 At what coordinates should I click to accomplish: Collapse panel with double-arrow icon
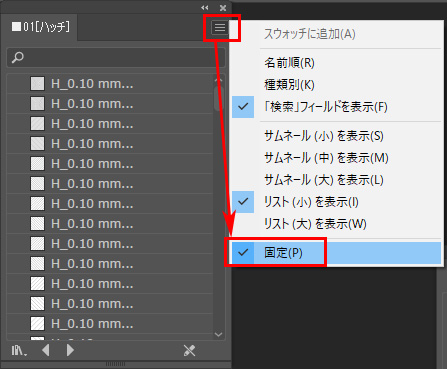tap(205, 7)
